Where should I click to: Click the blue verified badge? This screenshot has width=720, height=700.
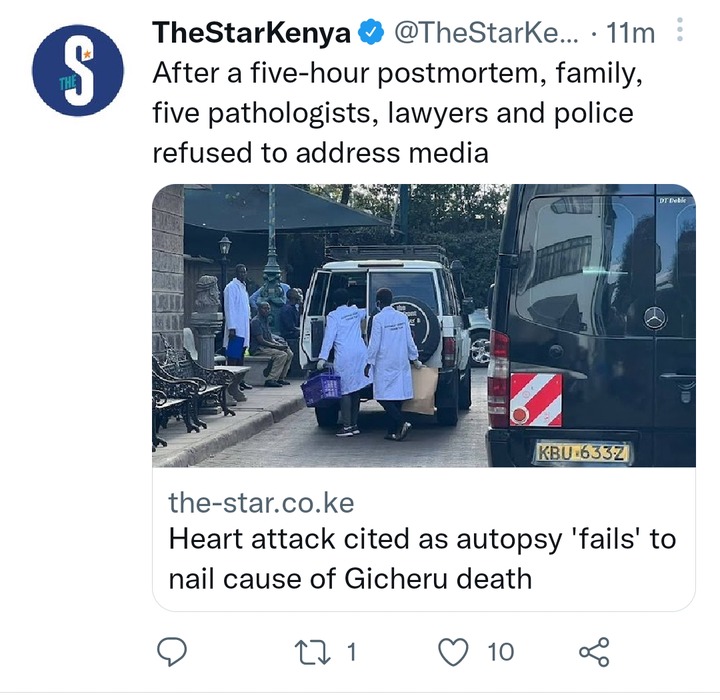371,33
